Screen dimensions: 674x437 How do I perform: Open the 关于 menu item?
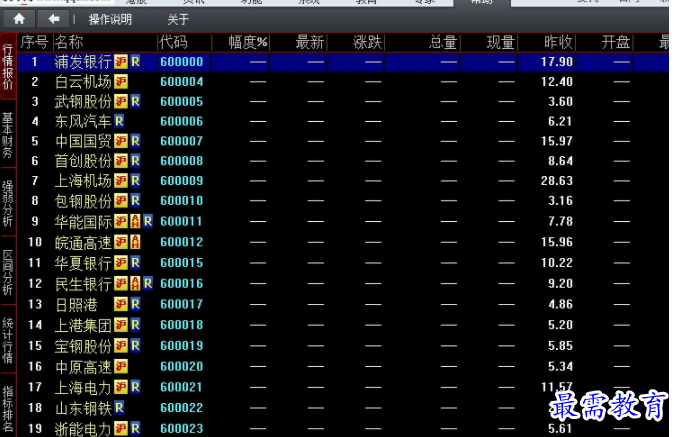point(178,19)
